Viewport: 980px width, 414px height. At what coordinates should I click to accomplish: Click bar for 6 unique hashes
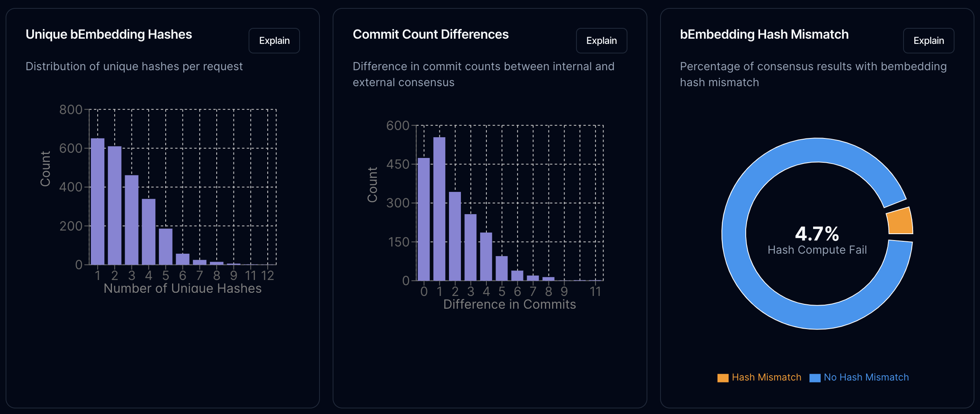point(183,259)
